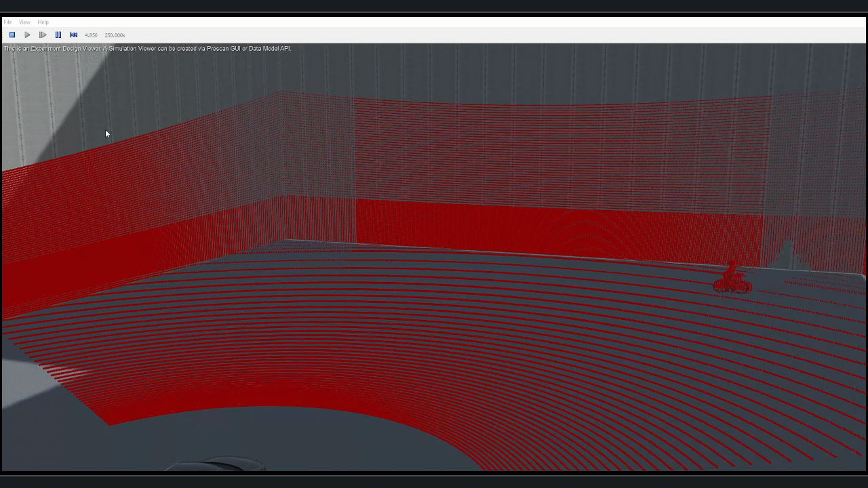Open the View menu

[x=24, y=22]
